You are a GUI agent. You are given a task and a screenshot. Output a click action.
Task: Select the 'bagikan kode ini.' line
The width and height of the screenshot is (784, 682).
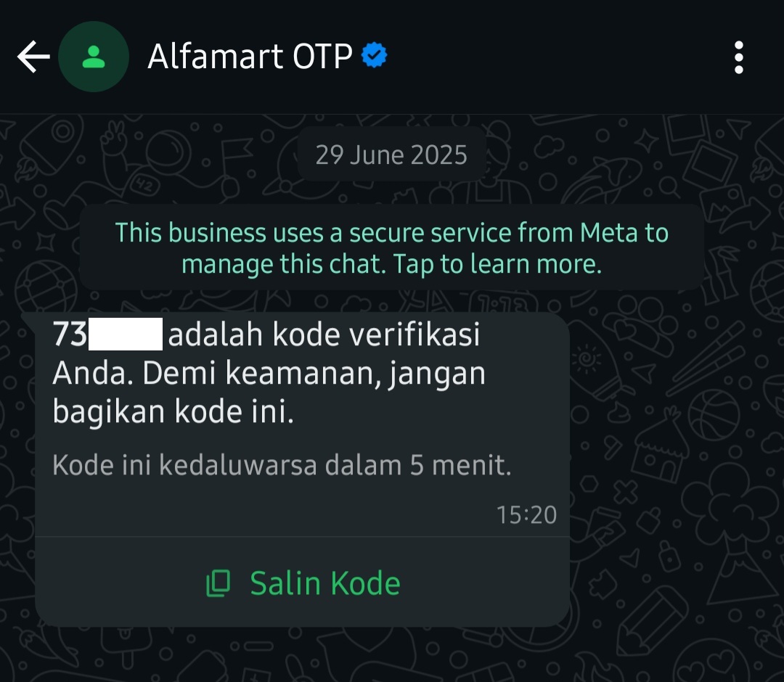click(x=173, y=413)
